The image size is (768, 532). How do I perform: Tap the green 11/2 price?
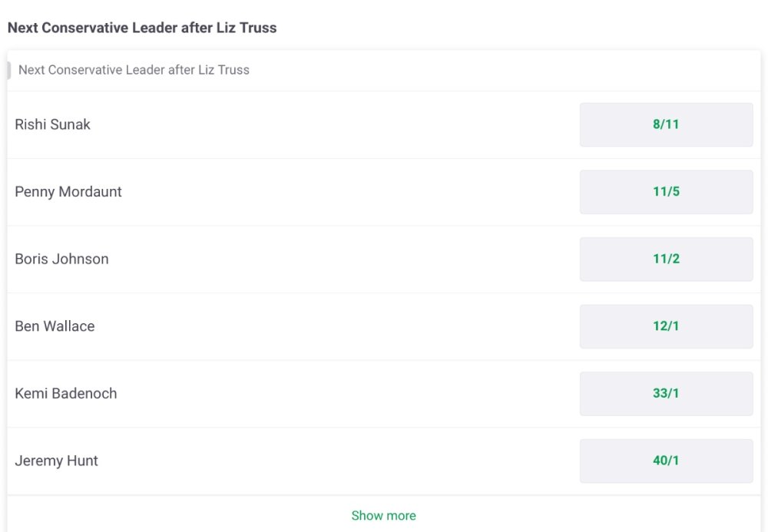pyautogui.click(x=666, y=259)
